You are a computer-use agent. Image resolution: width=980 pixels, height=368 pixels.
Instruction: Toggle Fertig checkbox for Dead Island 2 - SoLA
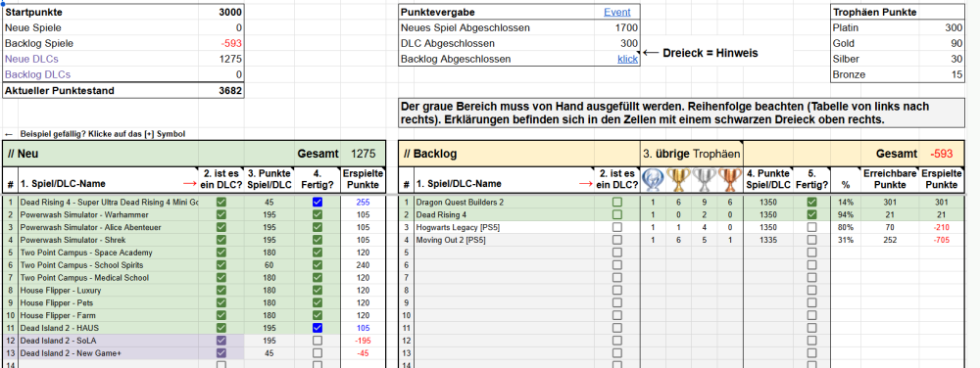tap(318, 341)
